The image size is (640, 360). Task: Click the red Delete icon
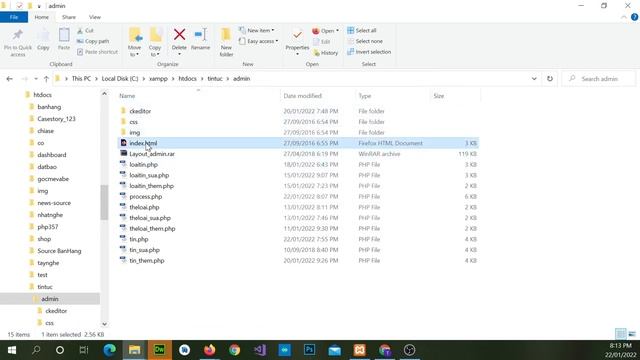(179, 35)
